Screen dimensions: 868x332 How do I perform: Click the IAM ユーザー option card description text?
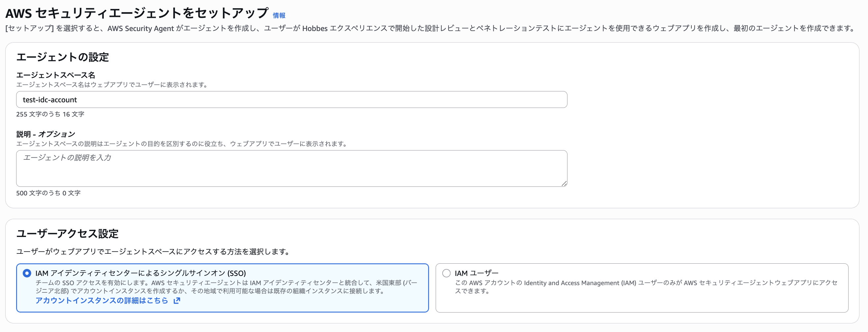[645, 286]
